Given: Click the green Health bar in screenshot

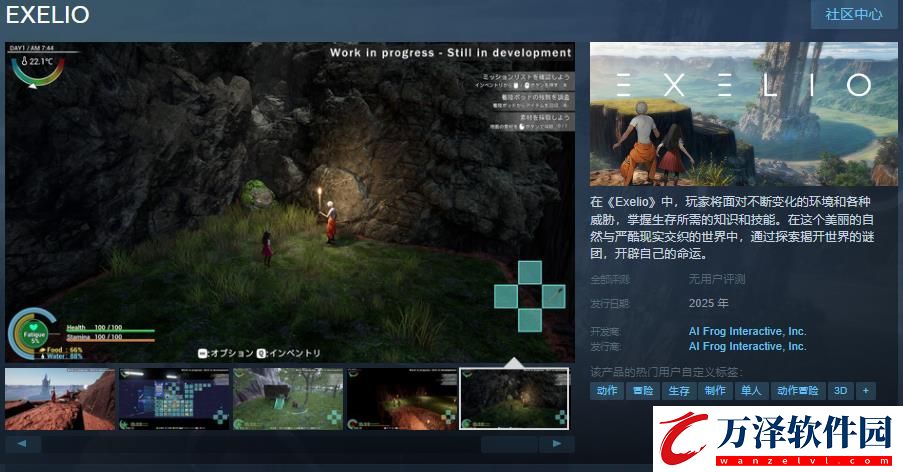Looking at the screenshot, I should pyautogui.click(x=111, y=331).
